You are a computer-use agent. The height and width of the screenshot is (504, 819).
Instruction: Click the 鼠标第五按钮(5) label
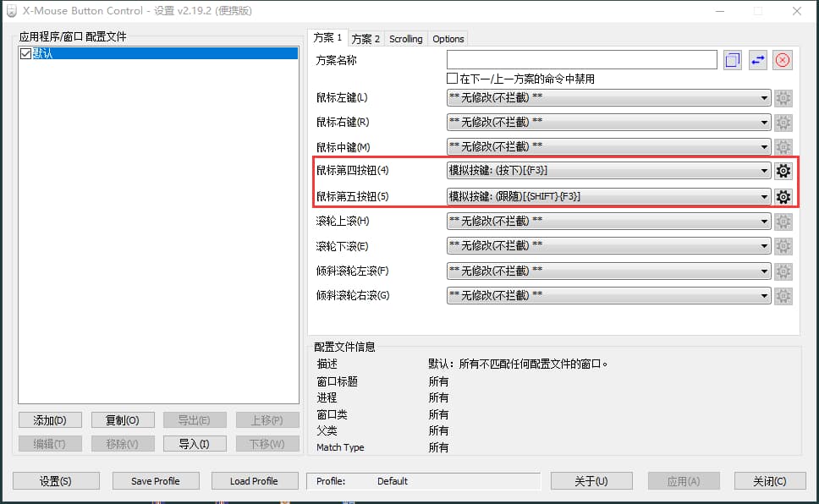(x=353, y=196)
